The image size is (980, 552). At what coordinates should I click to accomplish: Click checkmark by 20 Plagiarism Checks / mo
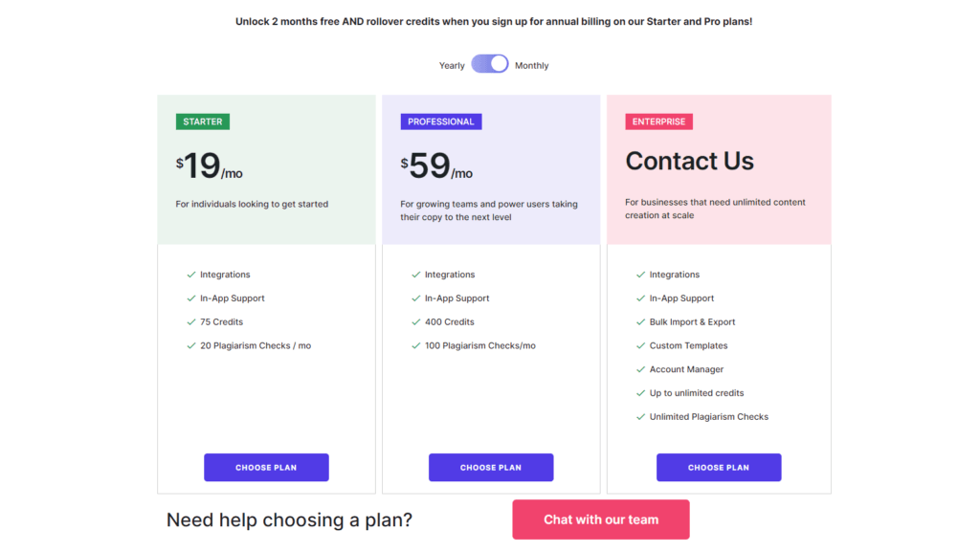coord(191,346)
